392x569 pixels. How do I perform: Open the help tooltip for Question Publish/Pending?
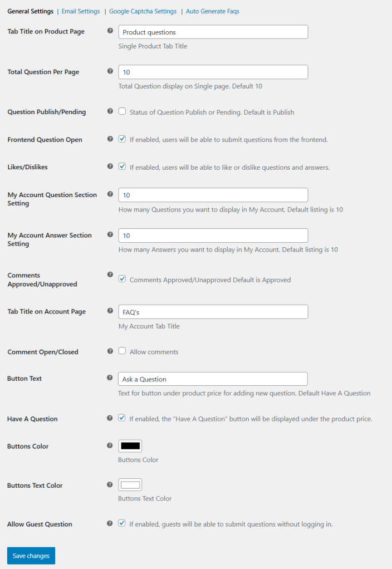pyautogui.click(x=110, y=111)
